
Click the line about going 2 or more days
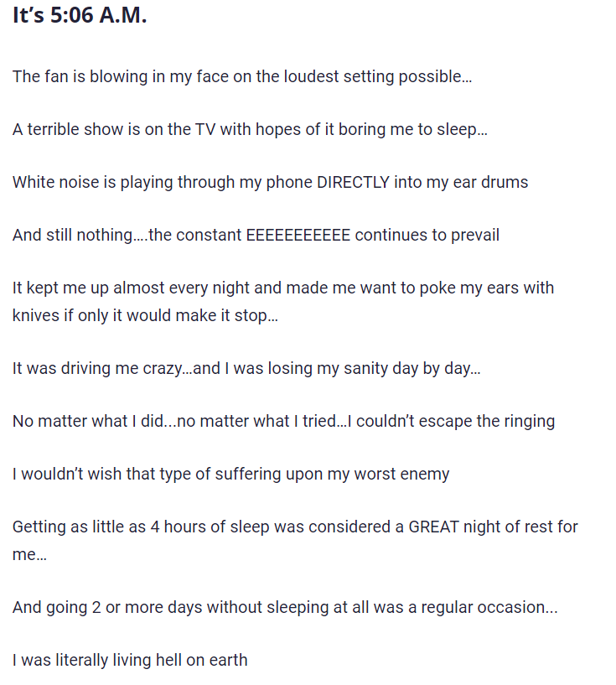pos(285,607)
